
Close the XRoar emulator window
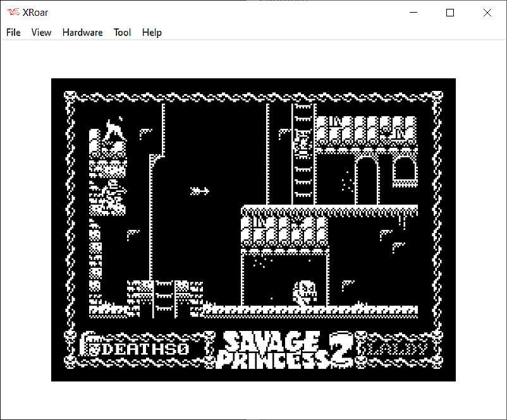pos(487,13)
